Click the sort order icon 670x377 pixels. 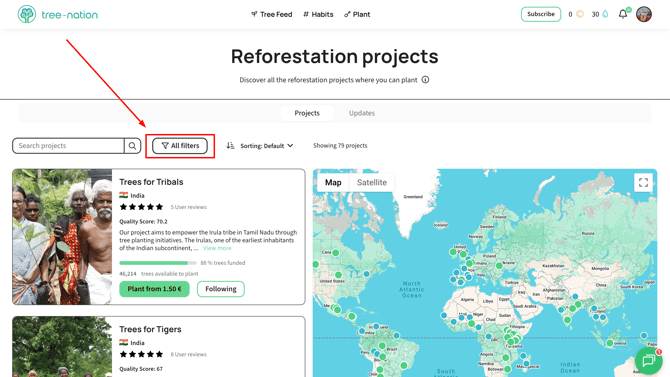coord(230,146)
